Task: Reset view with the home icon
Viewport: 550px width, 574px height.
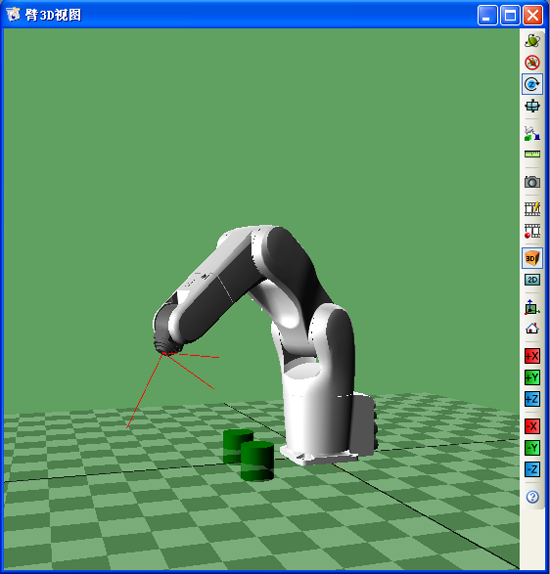Action: point(532,328)
